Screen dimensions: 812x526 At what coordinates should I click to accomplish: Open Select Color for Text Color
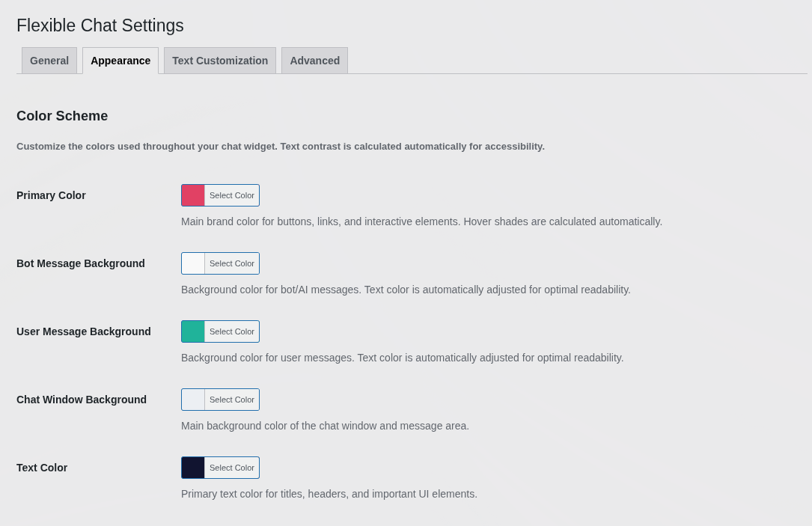coord(231,468)
